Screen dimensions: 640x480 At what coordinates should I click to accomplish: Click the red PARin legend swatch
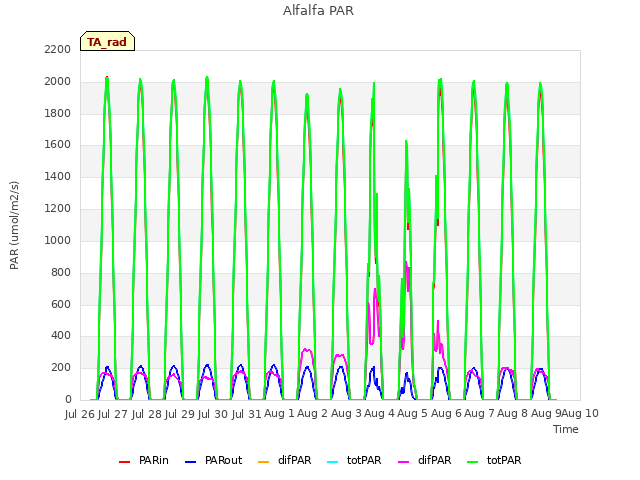(124, 462)
